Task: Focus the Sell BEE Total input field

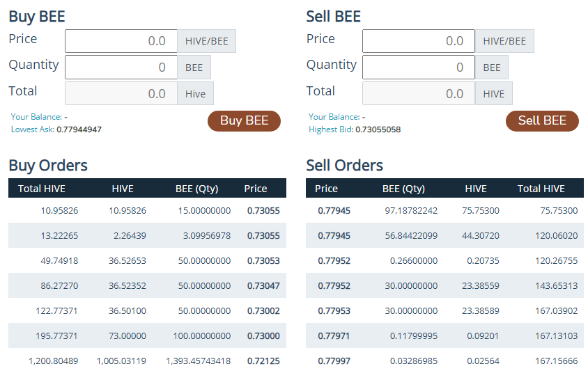Action: [x=419, y=93]
